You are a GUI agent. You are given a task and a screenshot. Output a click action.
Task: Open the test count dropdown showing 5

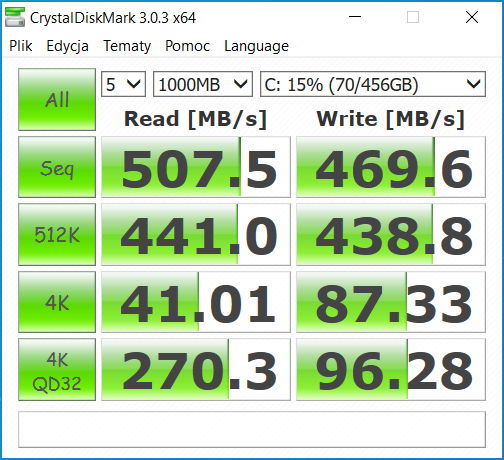123,84
